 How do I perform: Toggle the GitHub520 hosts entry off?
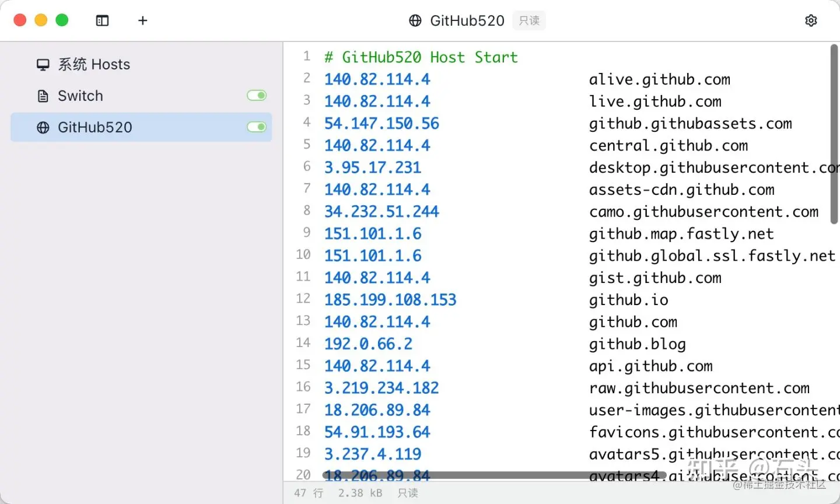[x=257, y=127]
